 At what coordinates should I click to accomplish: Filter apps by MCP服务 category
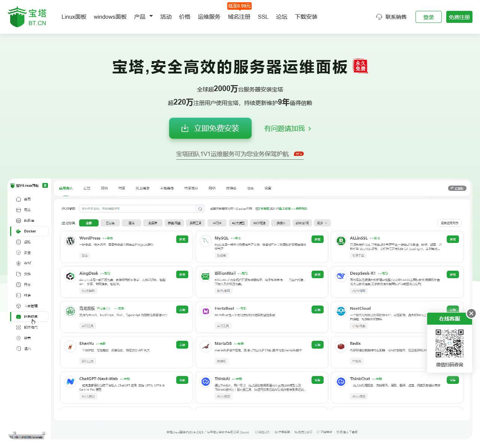tap(259, 223)
